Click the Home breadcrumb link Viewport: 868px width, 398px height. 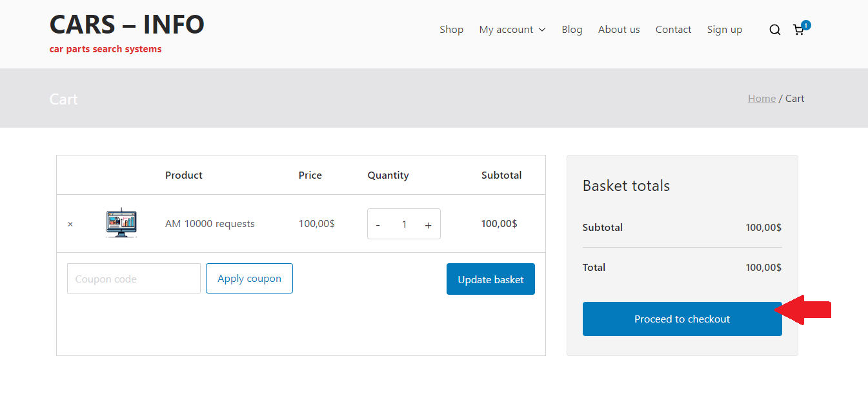click(762, 99)
